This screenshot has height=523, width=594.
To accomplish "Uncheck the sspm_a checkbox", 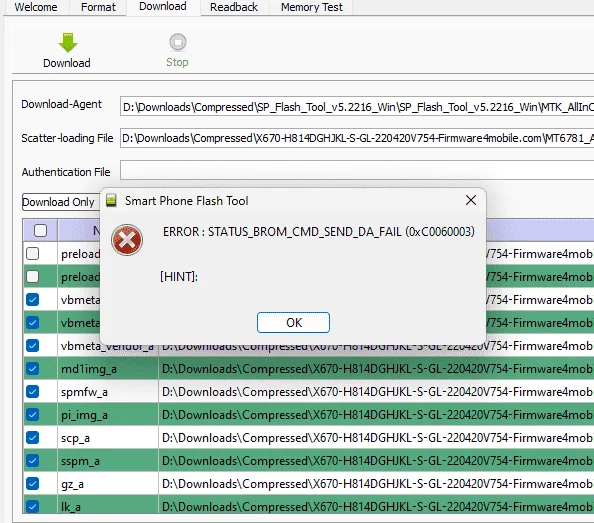I will 33,461.
